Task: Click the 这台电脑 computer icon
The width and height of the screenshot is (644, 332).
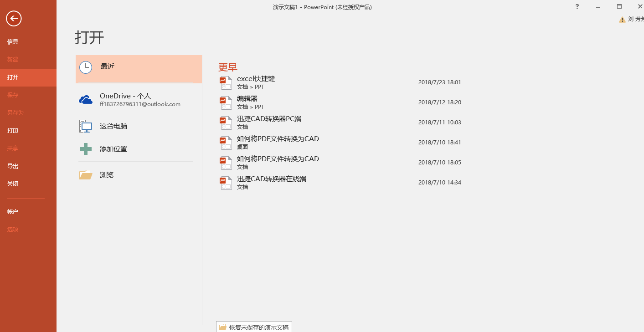Action: pyautogui.click(x=86, y=126)
